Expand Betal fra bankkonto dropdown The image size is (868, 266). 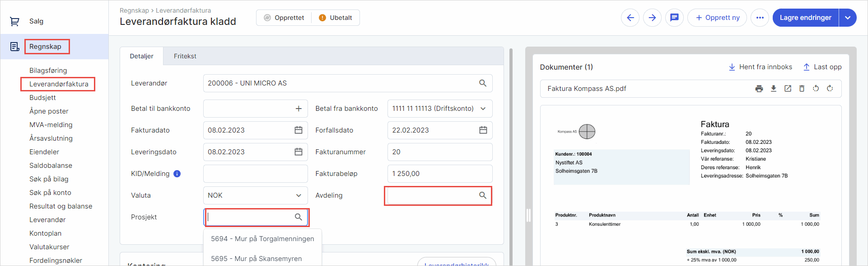(483, 109)
